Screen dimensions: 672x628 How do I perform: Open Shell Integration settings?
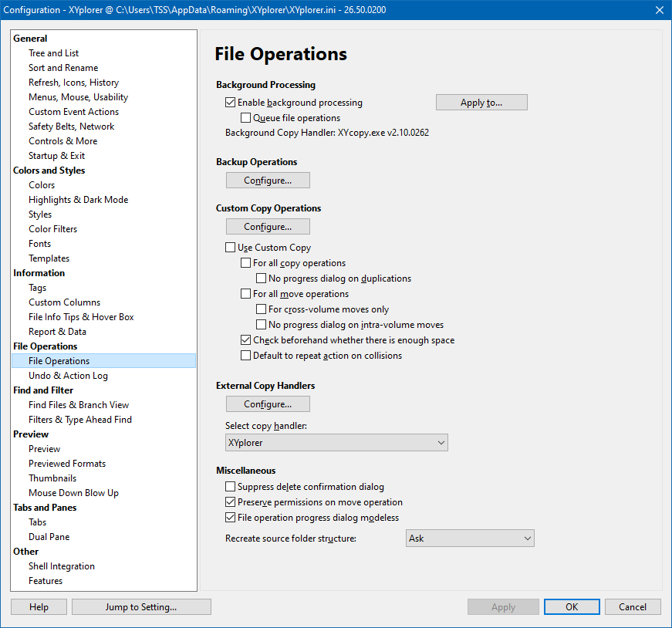(62, 566)
